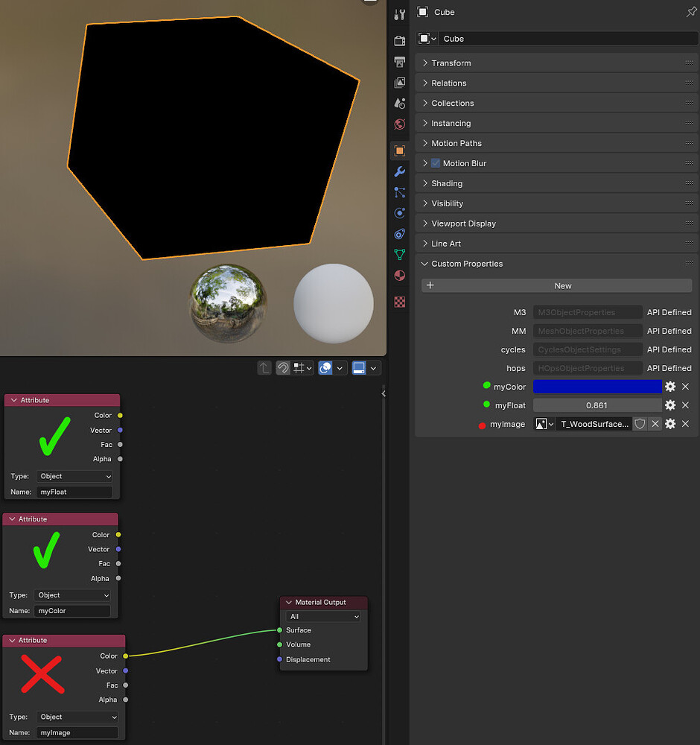
Task: Collapse the myFloat Attribute node
Action: point(13,400)
